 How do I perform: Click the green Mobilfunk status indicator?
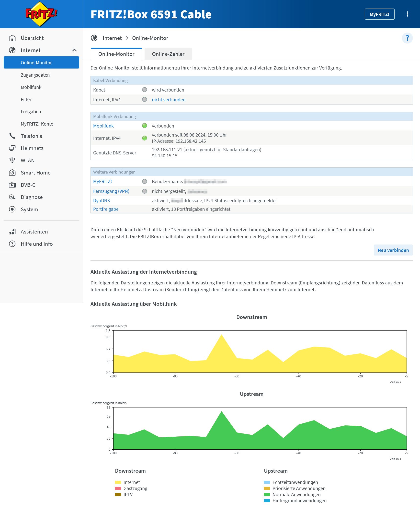(145, 126)
